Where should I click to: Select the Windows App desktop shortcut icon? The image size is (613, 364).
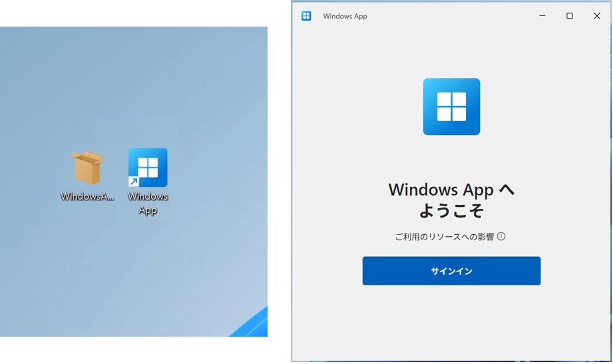[x=148, y=167]
